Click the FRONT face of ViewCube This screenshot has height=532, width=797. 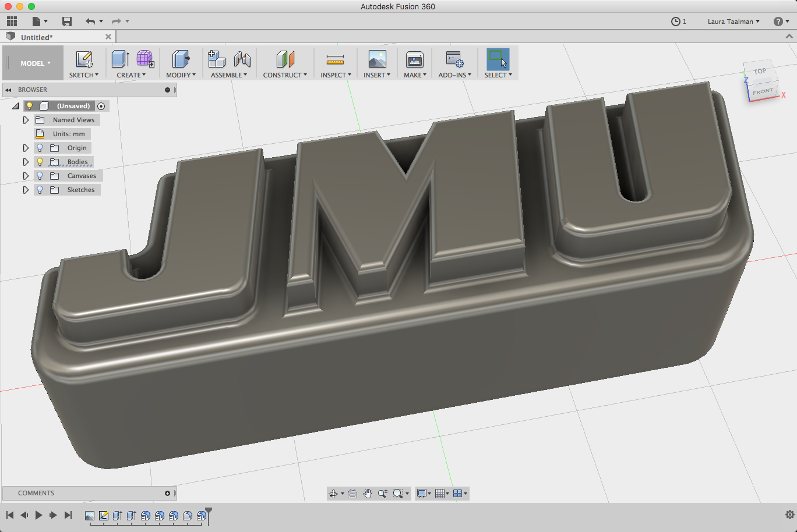(763, 92)
